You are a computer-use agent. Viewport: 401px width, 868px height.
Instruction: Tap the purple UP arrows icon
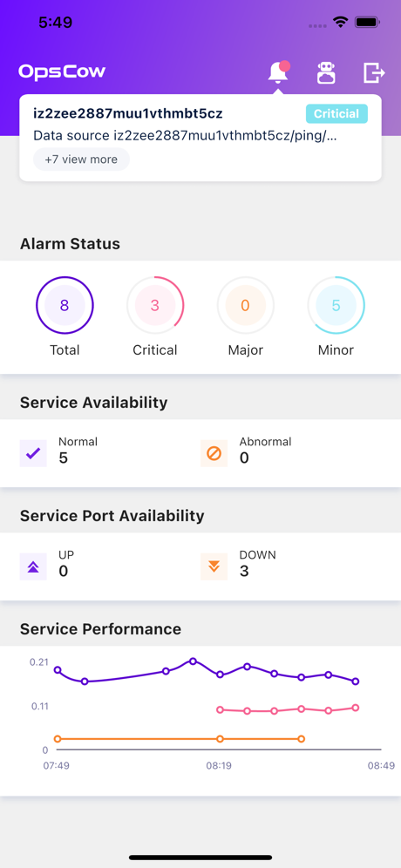33,566
